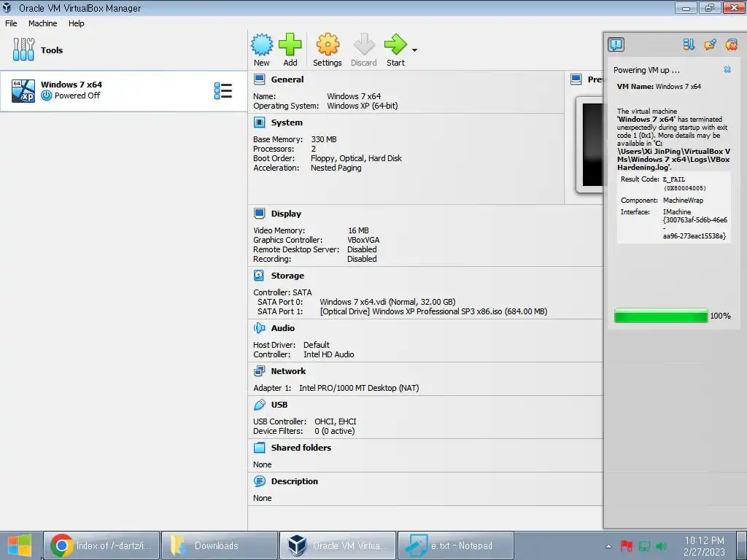Click the VM preview thumbnail screen
Viewport: 747px width, 560px height.
click(591, 144)
